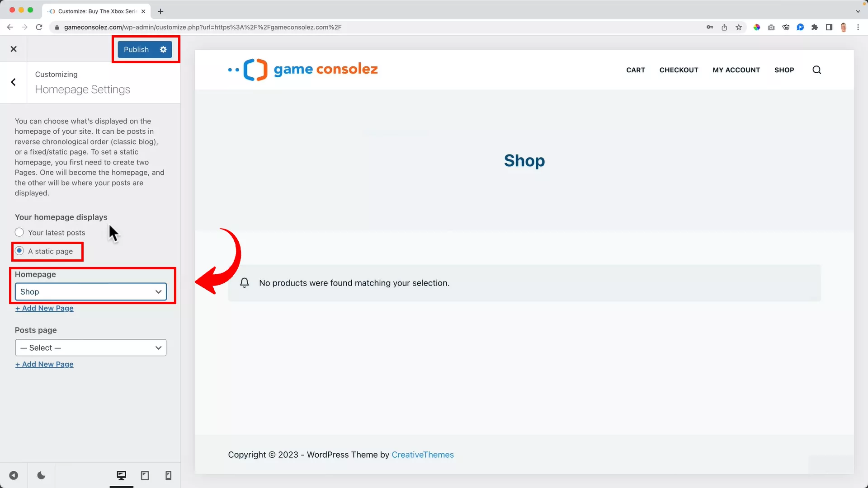
Task: Open the Homepage dropdown showing Shop
Action: 90,292
